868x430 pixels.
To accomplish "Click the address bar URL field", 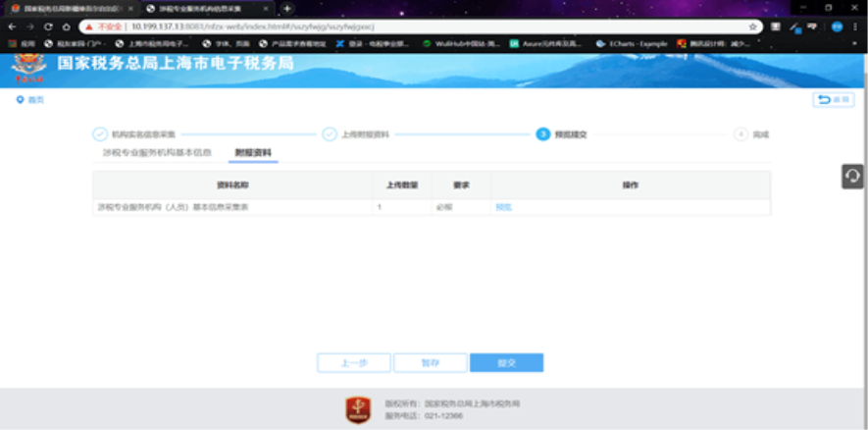I will (x=421, y=27).
